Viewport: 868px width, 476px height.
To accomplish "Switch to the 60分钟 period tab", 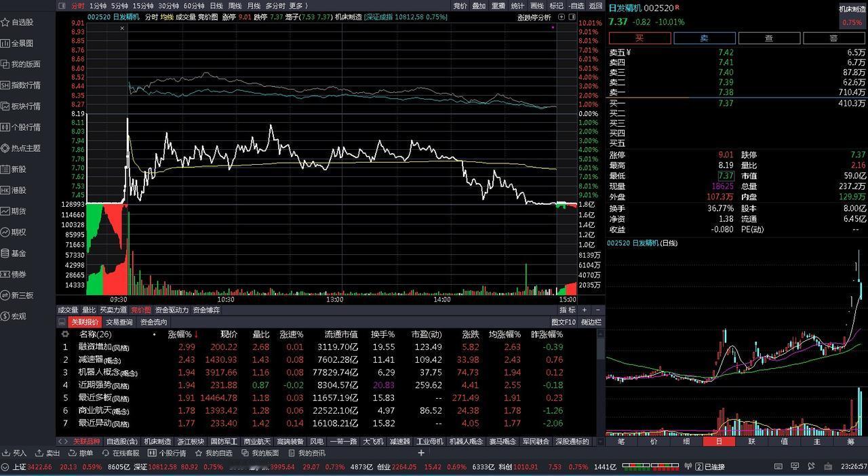I will pos(194,5).
